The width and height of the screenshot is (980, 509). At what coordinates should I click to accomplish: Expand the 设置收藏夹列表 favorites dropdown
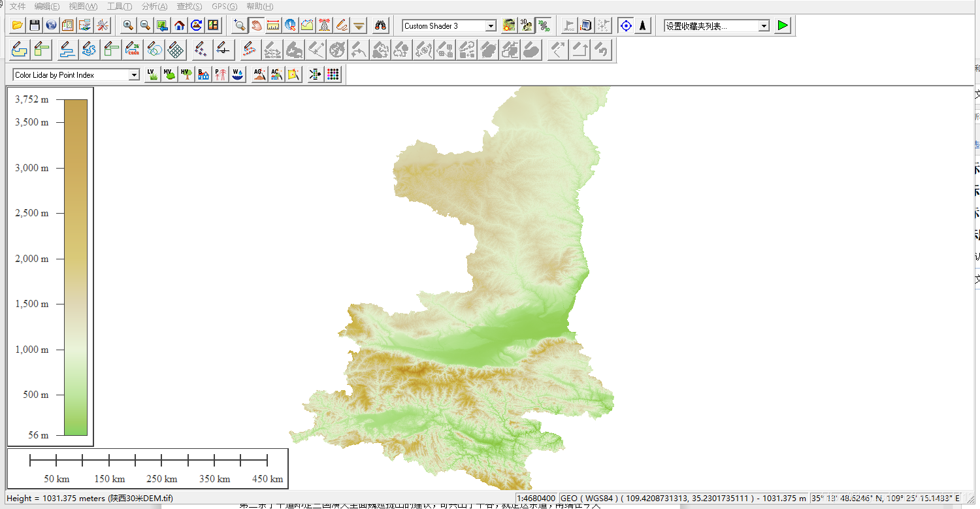[764, 26]
